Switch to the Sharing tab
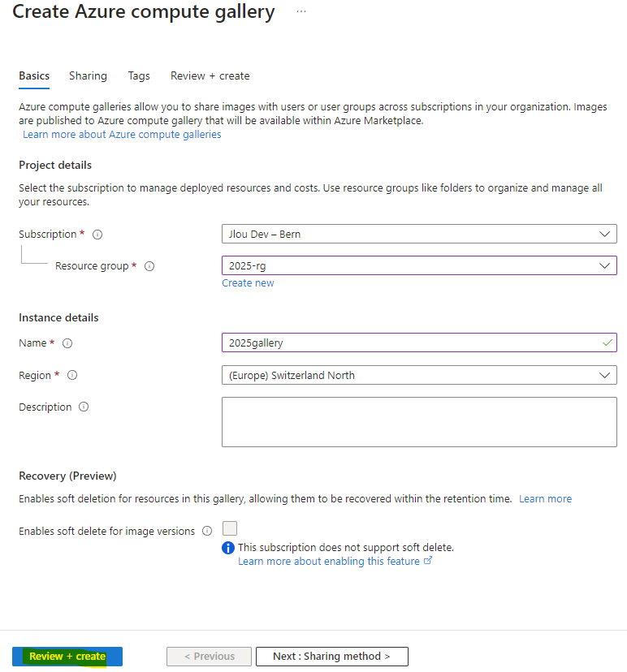627x672 pixels. coord(88,75)
